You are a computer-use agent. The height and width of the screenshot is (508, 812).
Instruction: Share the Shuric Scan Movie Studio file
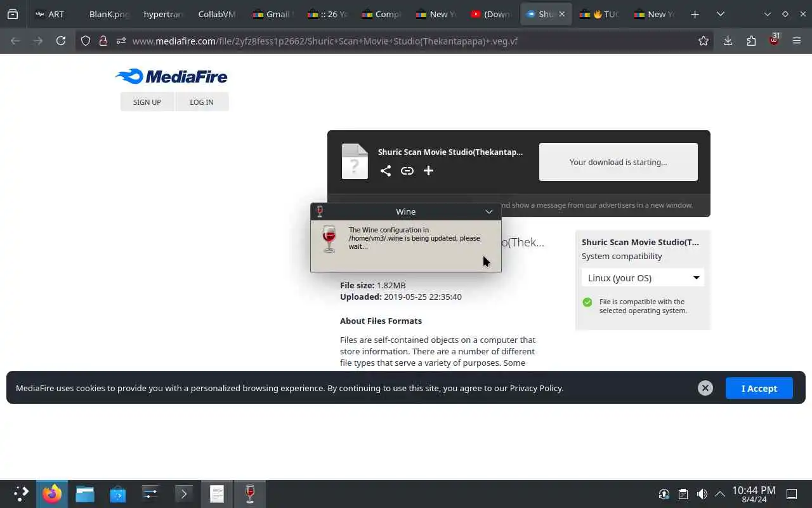[386, 170]
